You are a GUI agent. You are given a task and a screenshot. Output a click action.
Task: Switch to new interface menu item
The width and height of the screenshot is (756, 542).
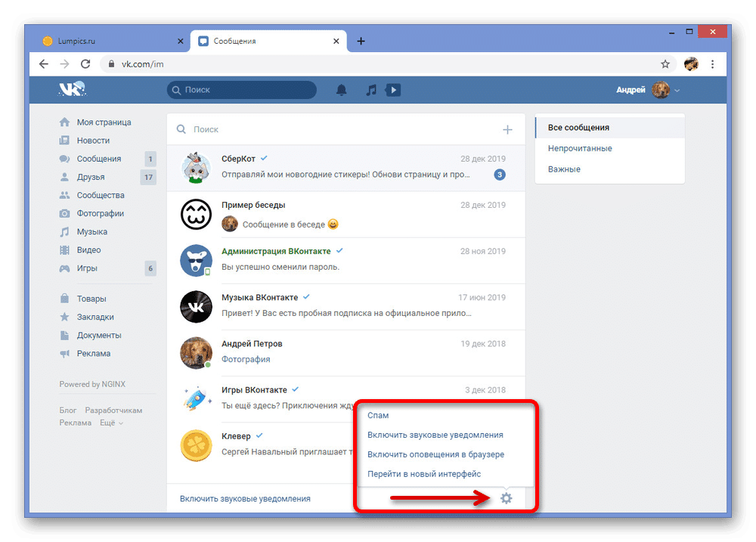pos(424,474)
